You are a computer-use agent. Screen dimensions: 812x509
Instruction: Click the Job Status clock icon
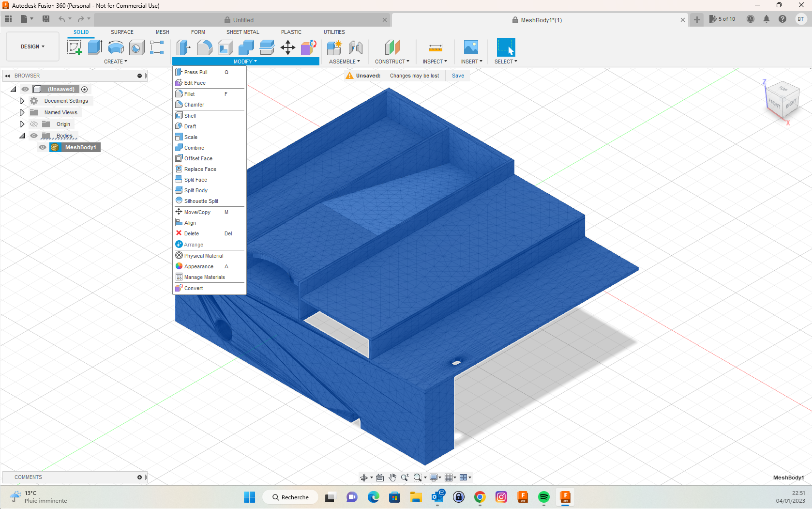pos(751,19)
